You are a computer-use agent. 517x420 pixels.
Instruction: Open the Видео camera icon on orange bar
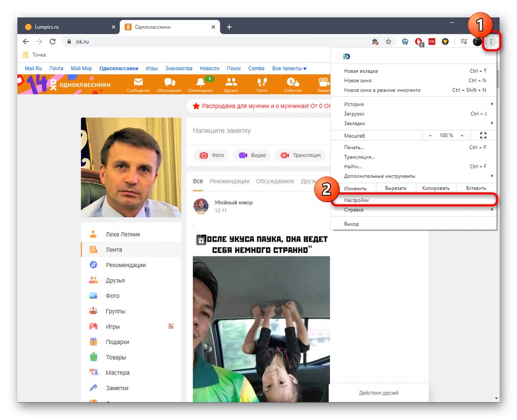323,83
